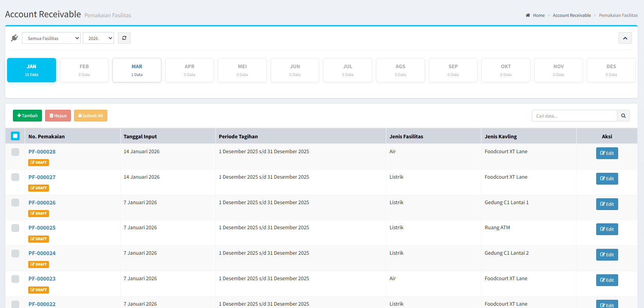Screen dimensions: 644x308
Task: Click the Home icon in breadcrumb
Action: pyautogui.click(x=528, y=15)
